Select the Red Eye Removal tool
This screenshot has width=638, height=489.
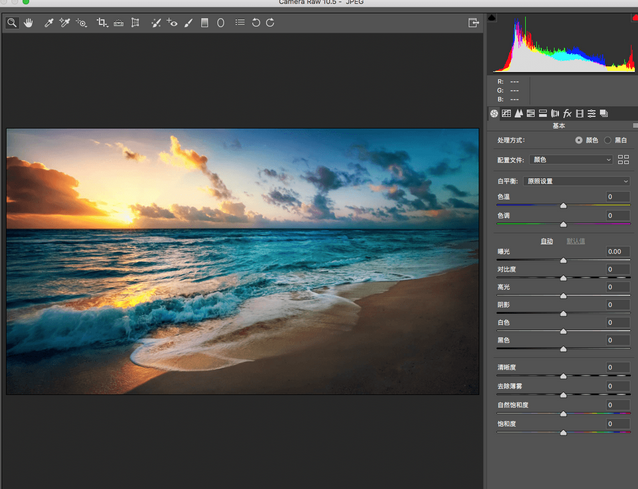coord(172,23)
